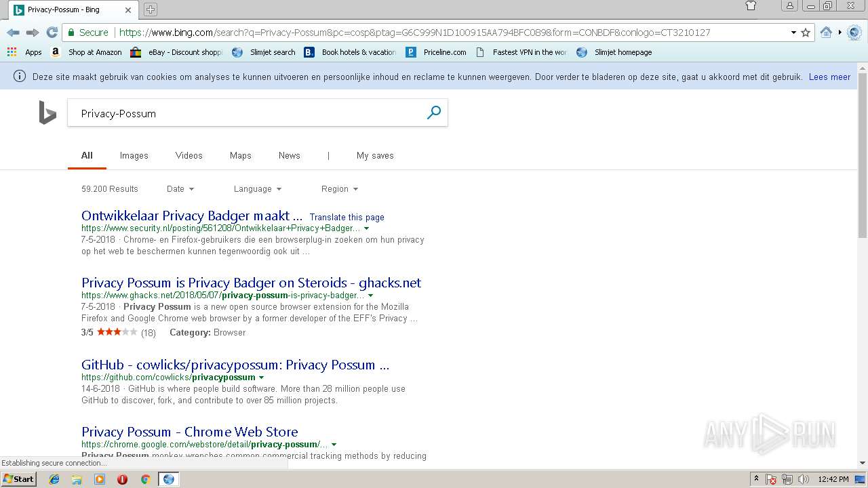Screen dimensions: 868x488
Task: Click the volume icon in system tray
Action: click(804, 479)
